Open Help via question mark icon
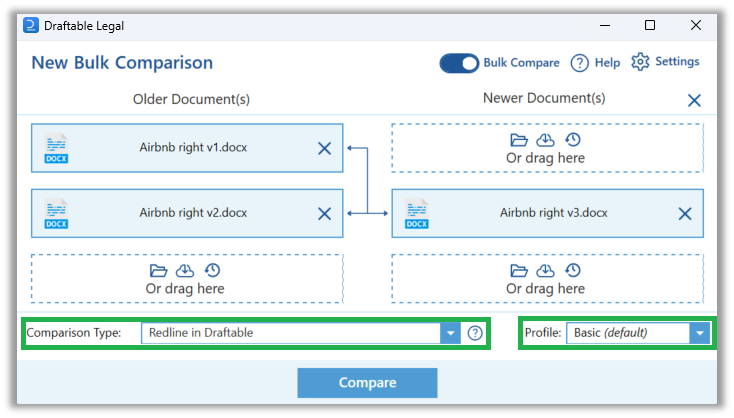734x418 pixels. pos(579,63)
